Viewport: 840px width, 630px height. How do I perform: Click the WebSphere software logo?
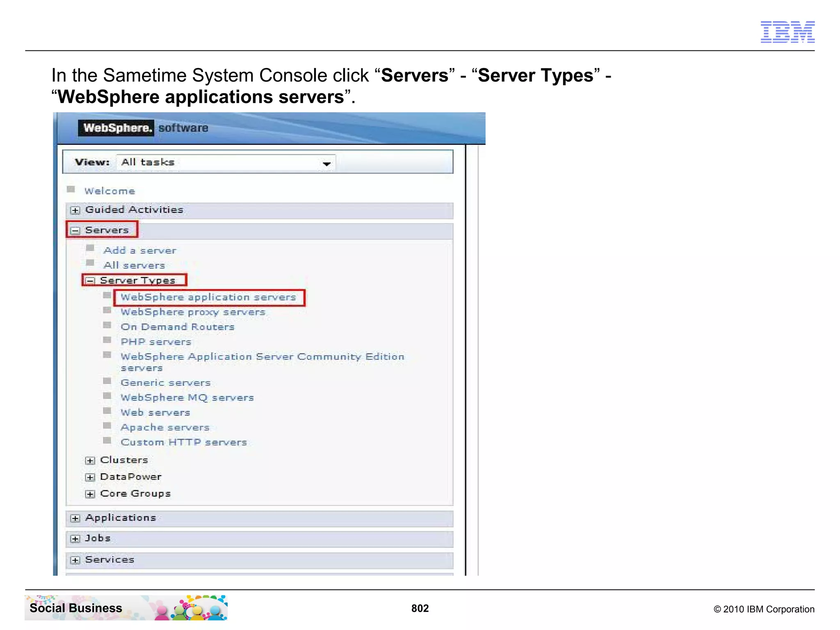tap(143, 128)
